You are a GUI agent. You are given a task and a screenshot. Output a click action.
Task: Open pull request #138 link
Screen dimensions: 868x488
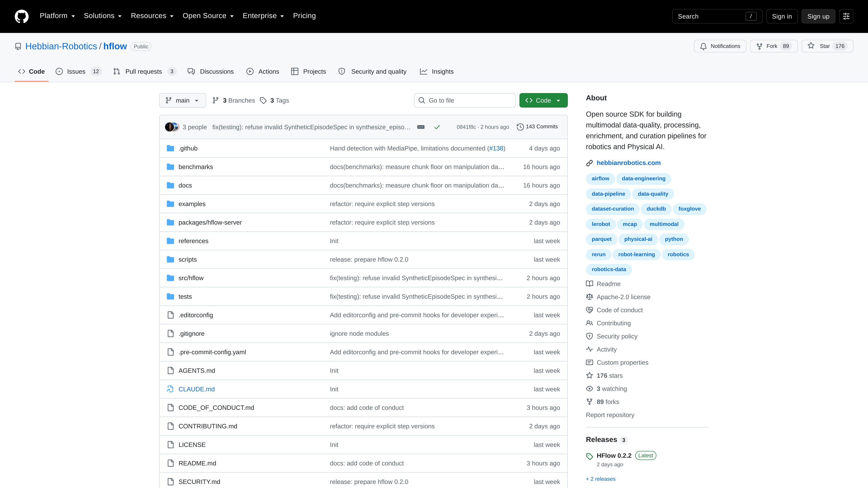496,148
